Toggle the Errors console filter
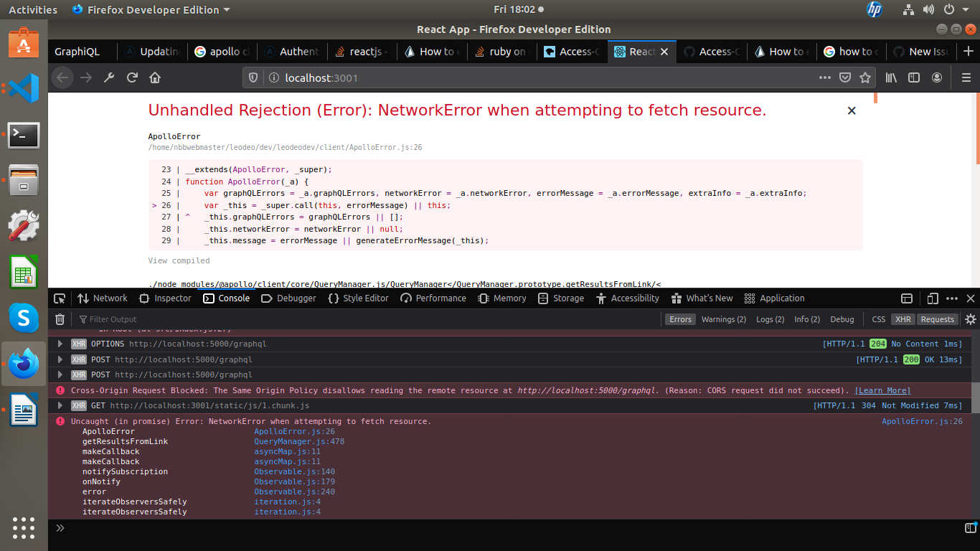 [680, 319]
